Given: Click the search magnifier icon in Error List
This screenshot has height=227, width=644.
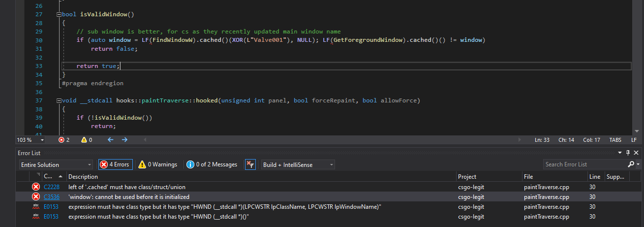Looking at the screenshot, I should (x=631, y=164).
